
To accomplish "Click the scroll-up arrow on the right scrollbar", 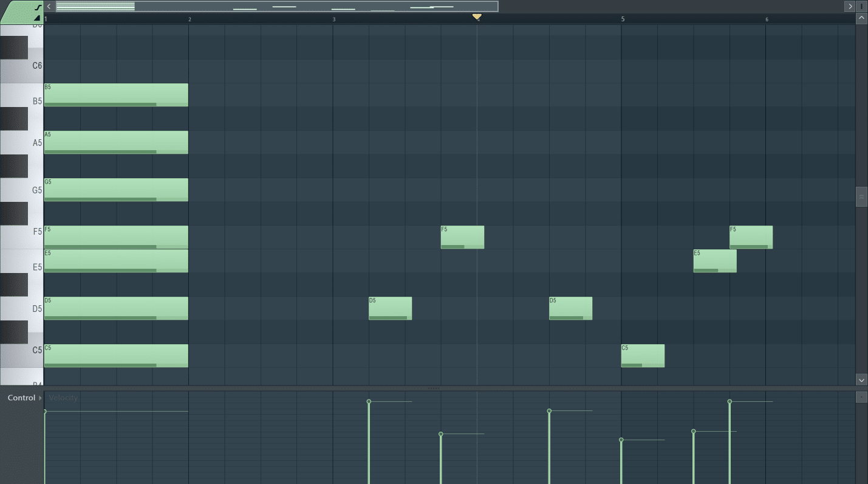I will 861,18.
